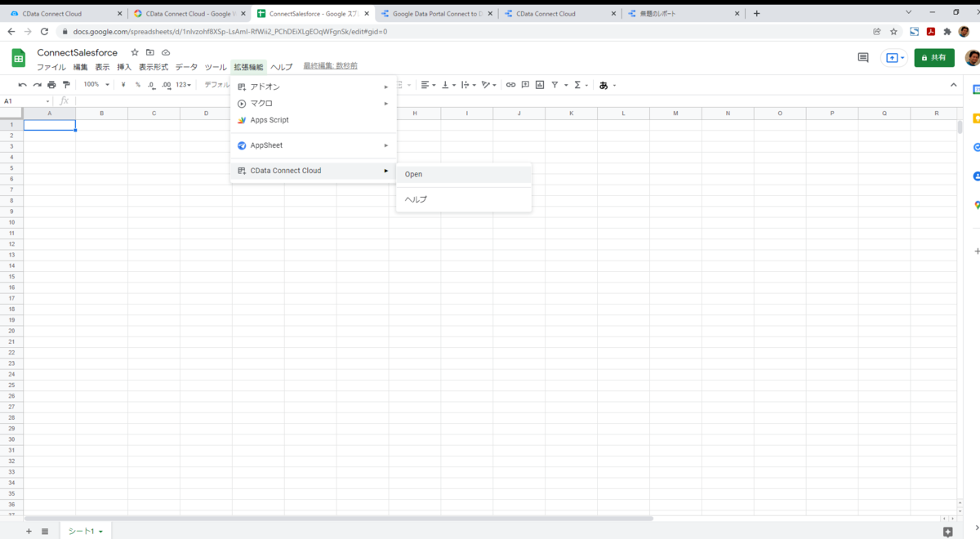Create a filter with the funnel icon
980x539 pixels.
click(555, 85)
